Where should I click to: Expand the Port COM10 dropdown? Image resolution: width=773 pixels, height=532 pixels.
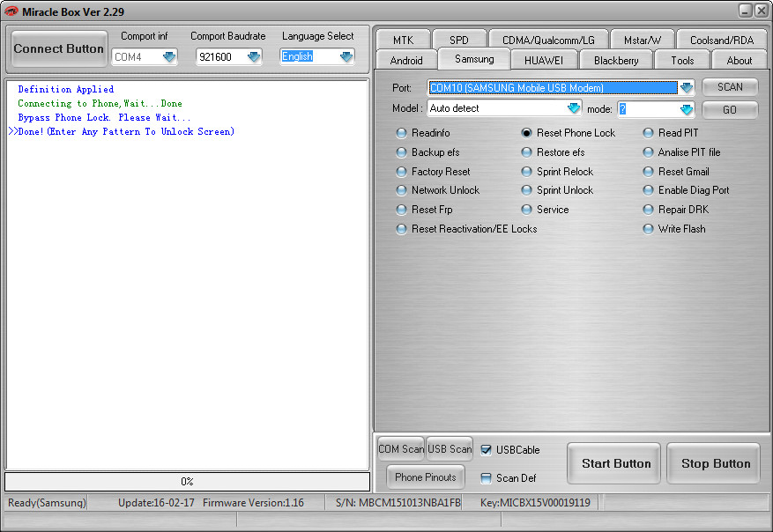click(x=687, y=88)
